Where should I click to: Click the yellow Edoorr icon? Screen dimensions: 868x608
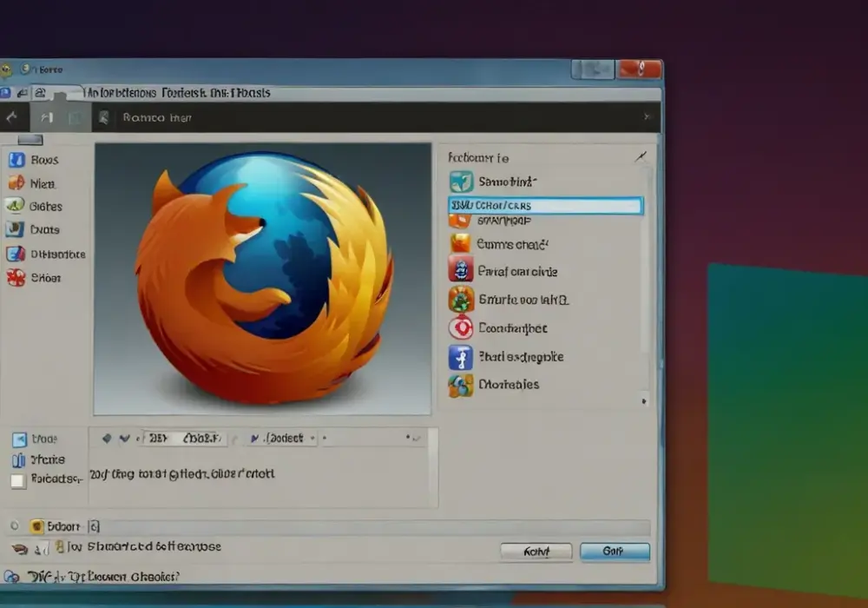coord(36,526)
